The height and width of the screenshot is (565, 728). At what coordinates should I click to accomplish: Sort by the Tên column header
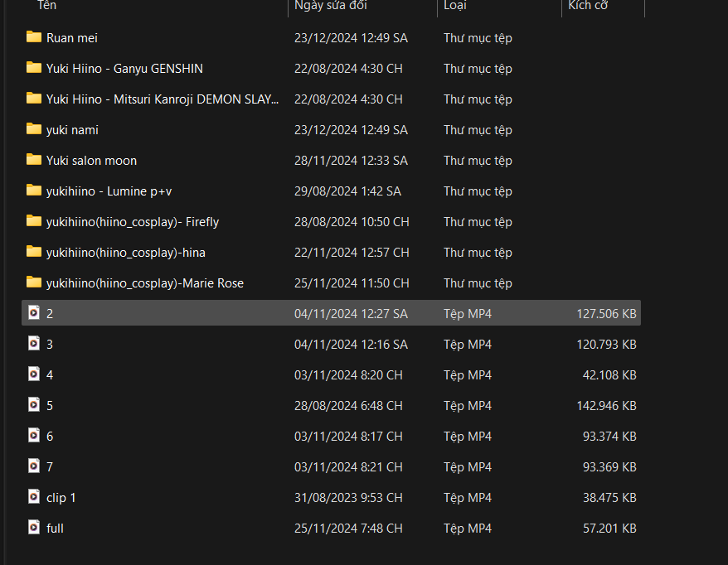click(46, 6)
